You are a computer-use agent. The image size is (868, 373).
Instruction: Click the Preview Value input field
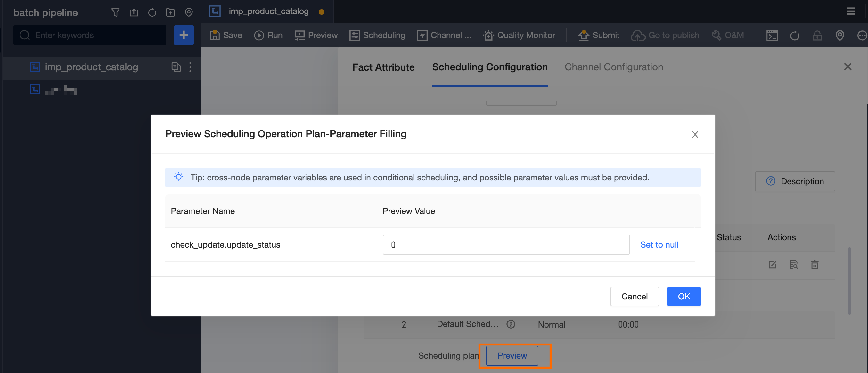pyautogui.click(x=506, y=245)
